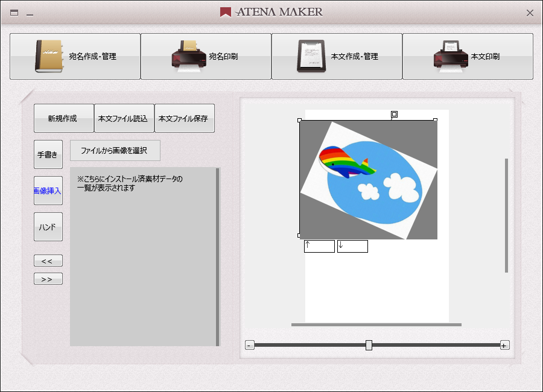Click the << previous button
Screen dimensions: 543x392
(x=48, y=261)
